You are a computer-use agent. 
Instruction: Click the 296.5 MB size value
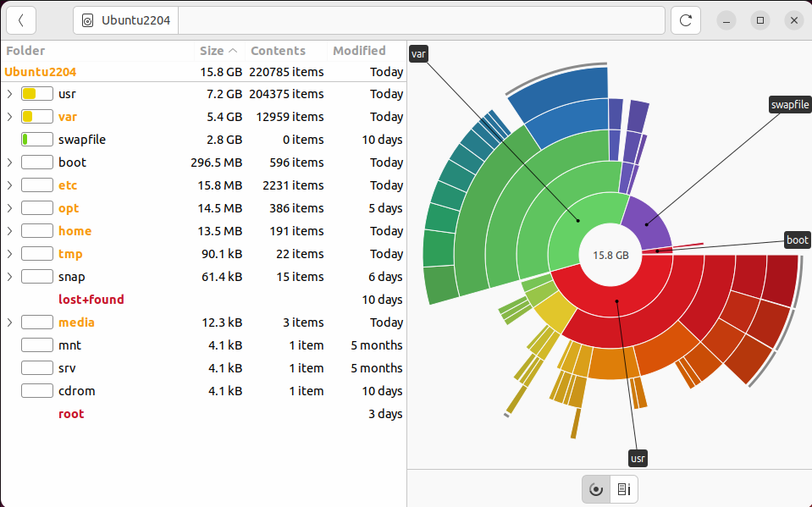pyautogui.click(x=217, y=163)
